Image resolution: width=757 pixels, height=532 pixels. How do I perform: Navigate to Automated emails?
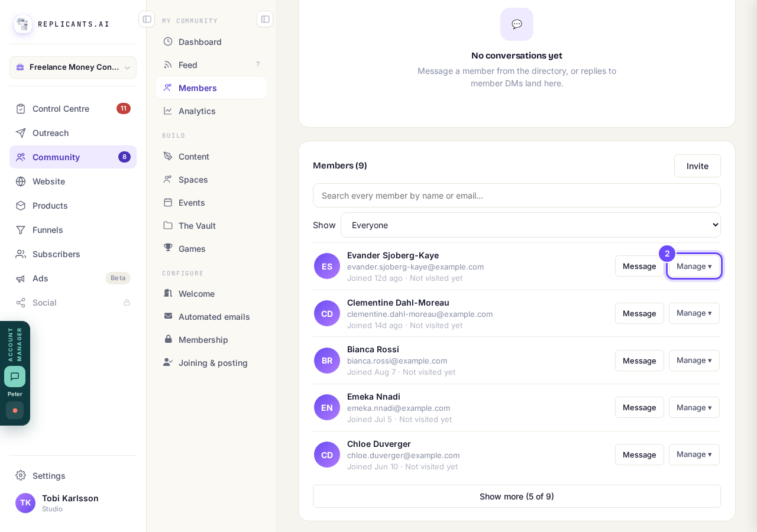point(211,316)
